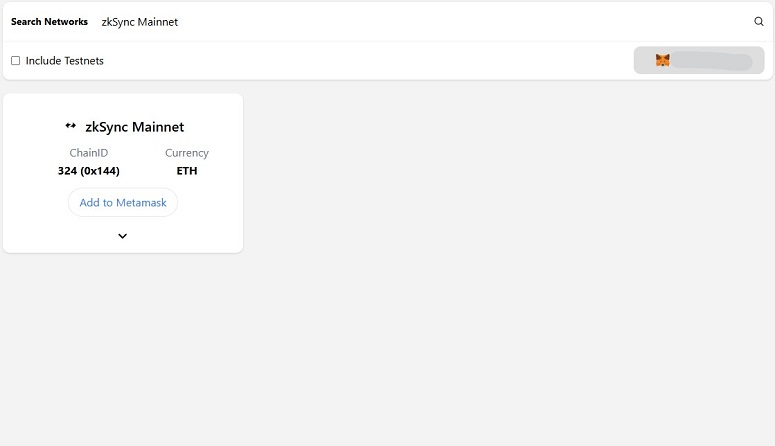Click empty gray area below the card
This screenshot has height=446, width=775.
point(388,346)
